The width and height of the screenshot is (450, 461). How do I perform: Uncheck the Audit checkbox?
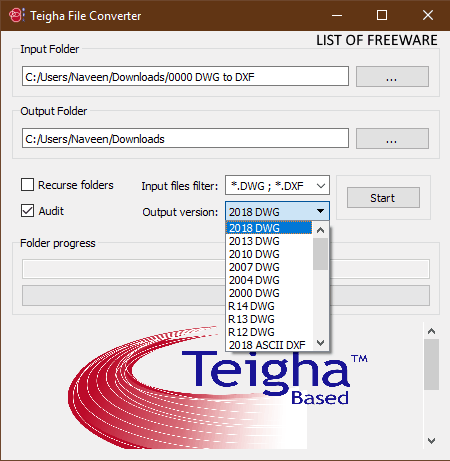tap(27, 211)
